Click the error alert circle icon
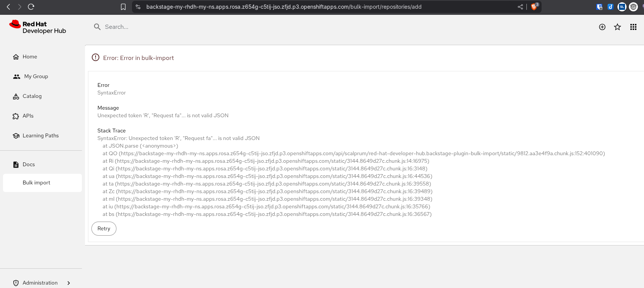Image resolution: width=644 pixels, height=288 pixels. click(96, 57)
